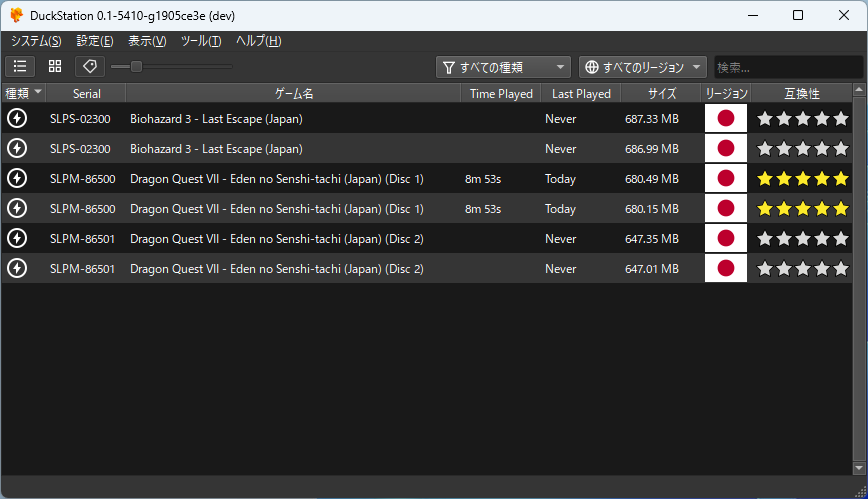
Task: Open the システム(S) menu
Action: [36, 41]
